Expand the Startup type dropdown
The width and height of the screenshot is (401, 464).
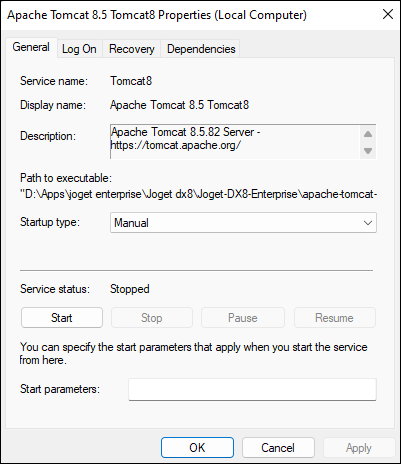(243, 223)
